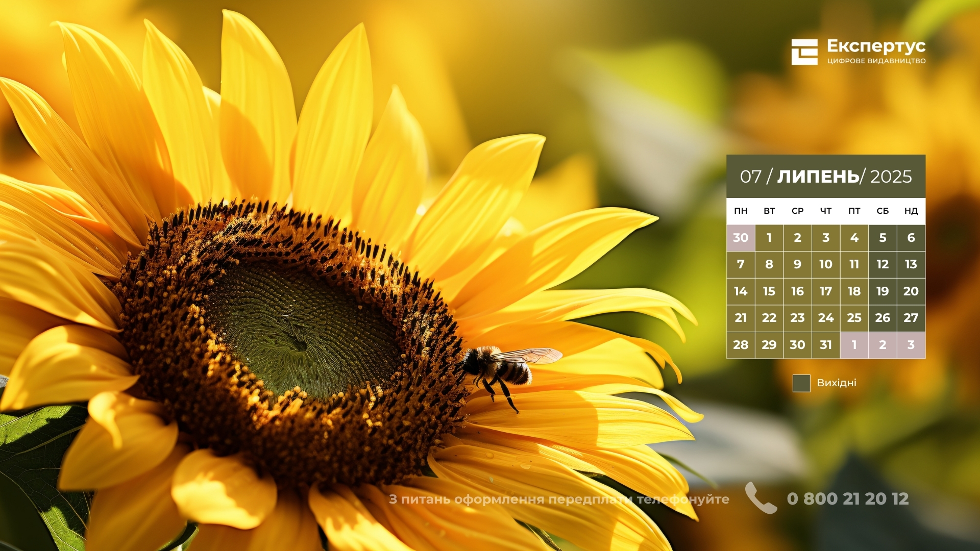This screenshot has height=551, width=980.
Task: Select date 17 in the calendar
Action: pyautogui.click(x=826, y=291)
